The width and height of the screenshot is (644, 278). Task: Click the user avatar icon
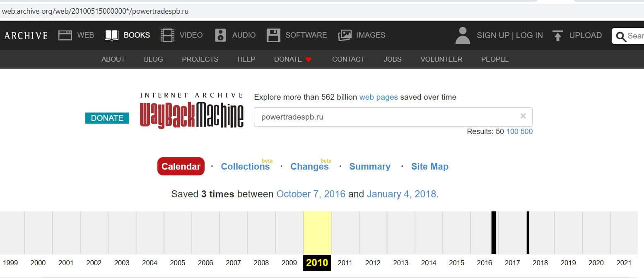(463, 36)
